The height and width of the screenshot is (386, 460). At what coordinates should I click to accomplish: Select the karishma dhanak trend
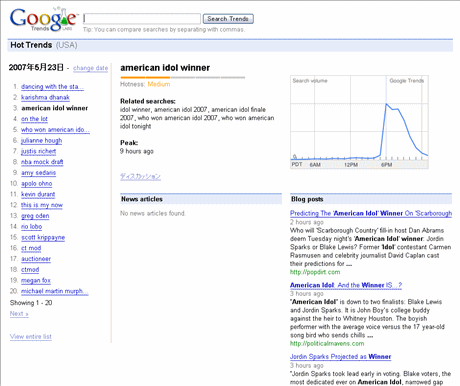(45, 97)
